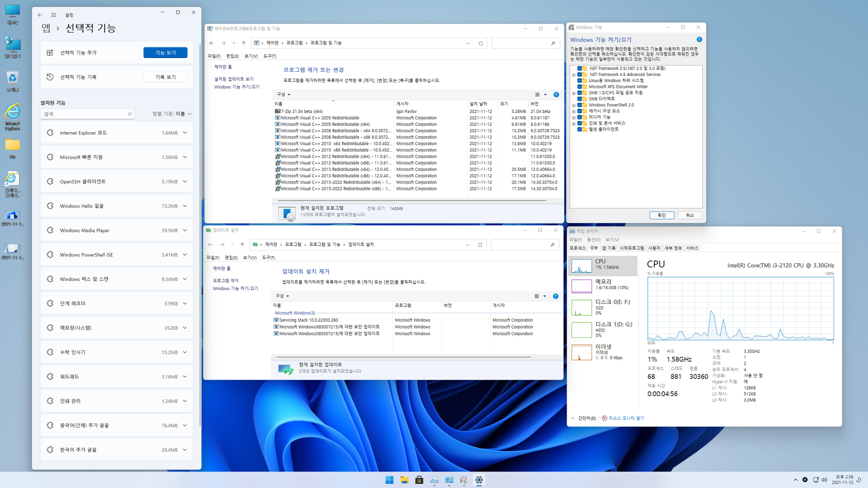
Task: Click Settings gear icon on taskbar
Action: point(479,480)
